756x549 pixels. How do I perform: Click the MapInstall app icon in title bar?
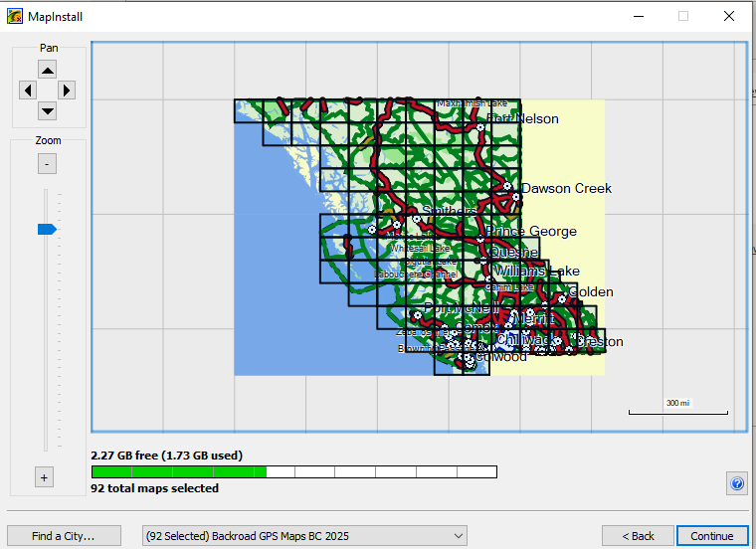[x=15, y=16]
